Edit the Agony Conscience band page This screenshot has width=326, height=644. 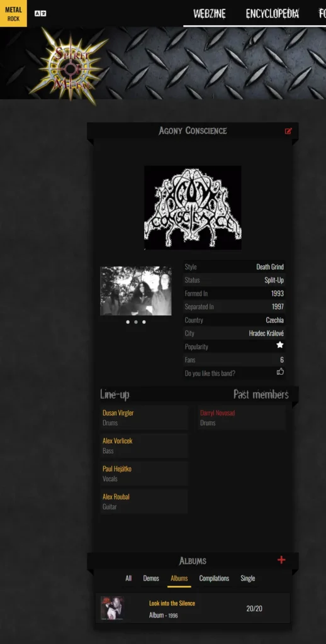point(288,131)
